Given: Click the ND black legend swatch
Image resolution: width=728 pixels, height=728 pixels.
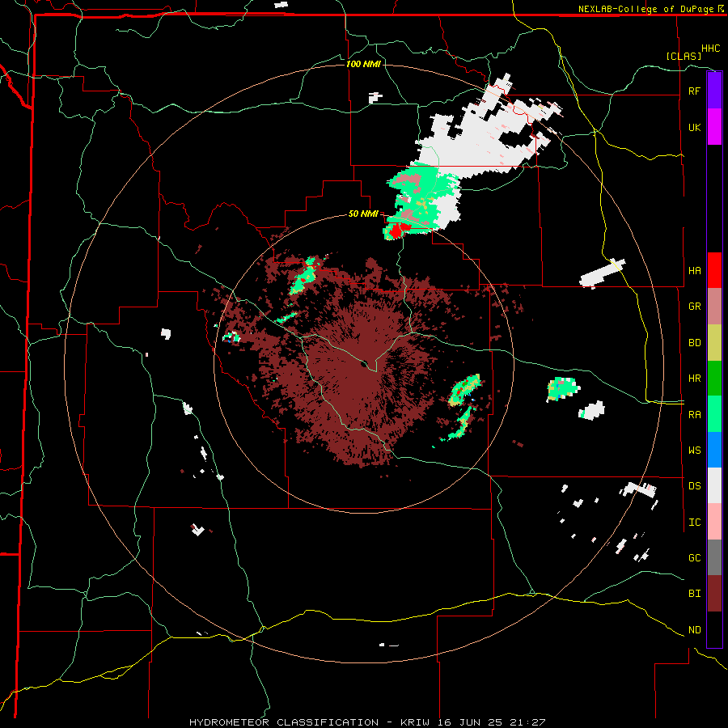Looking at the screenshot, I should [x=714, y=629].
